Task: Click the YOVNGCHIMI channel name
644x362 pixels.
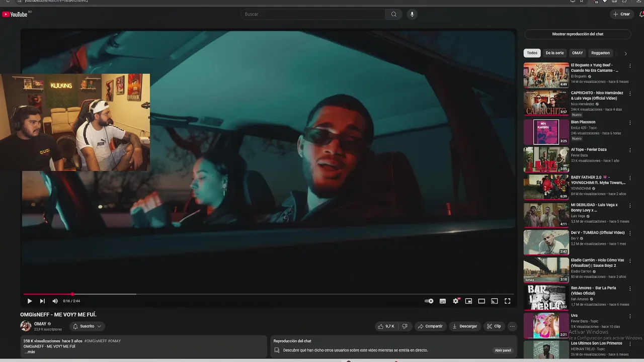Action: (581, 189)
